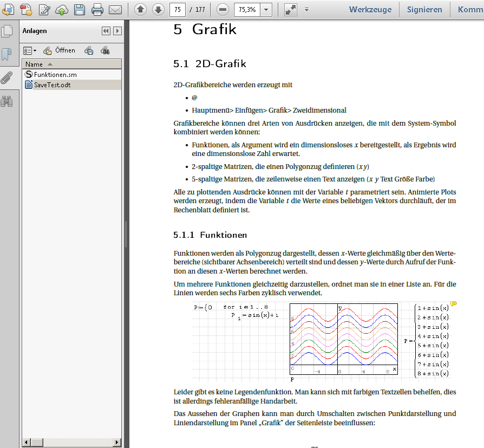
Task: Go to next page with down arrow
Action: (158, 9)
